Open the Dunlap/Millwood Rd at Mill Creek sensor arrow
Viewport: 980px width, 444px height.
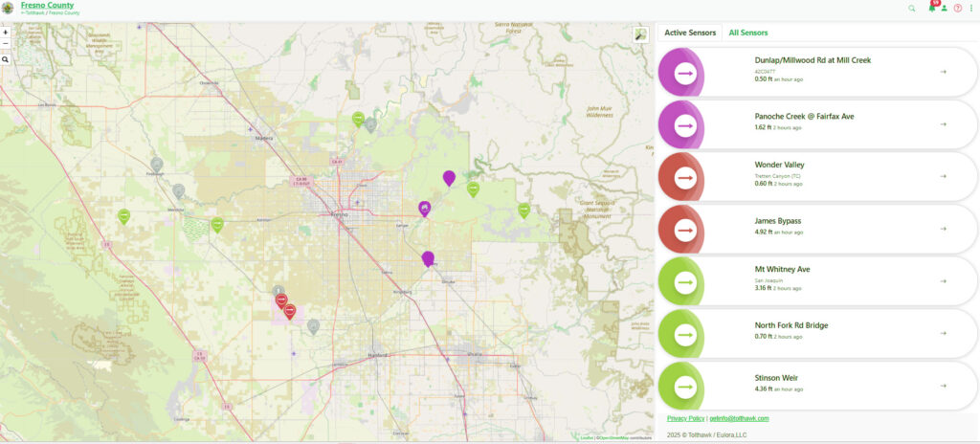pos(943,71)
